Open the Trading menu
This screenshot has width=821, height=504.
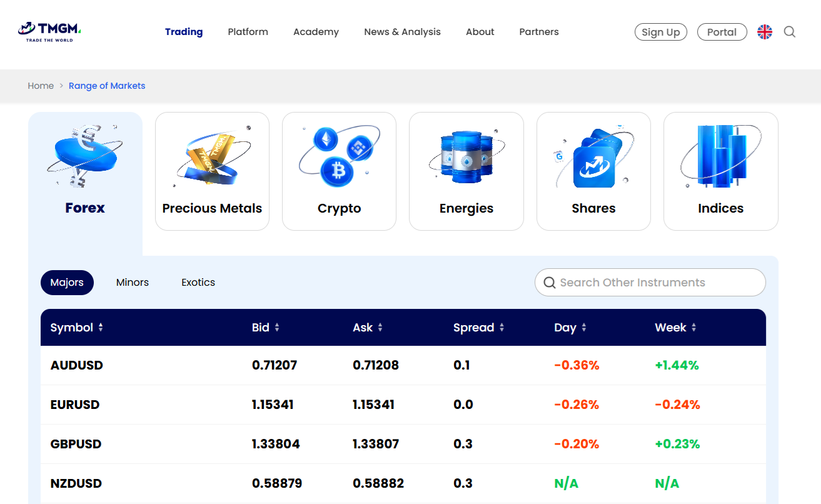[x=184, y=32]
